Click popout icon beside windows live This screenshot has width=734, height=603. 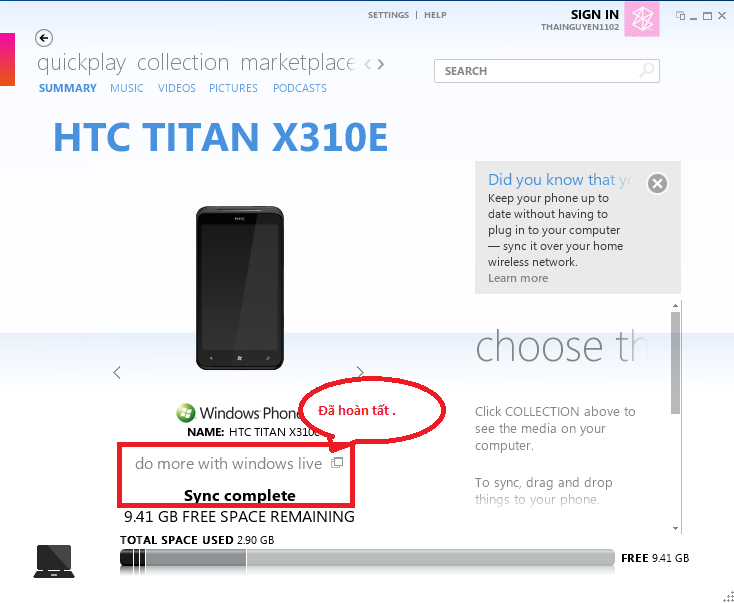tap(337, 463)
